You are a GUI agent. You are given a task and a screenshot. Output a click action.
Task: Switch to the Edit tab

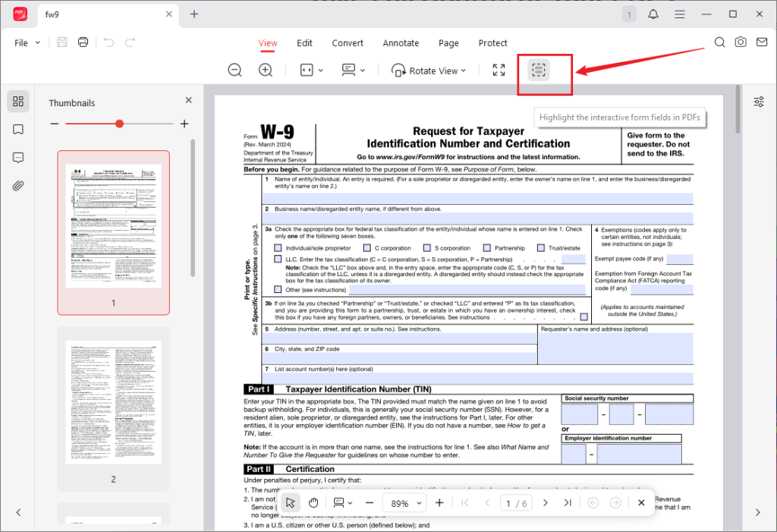tap(304, 43)
